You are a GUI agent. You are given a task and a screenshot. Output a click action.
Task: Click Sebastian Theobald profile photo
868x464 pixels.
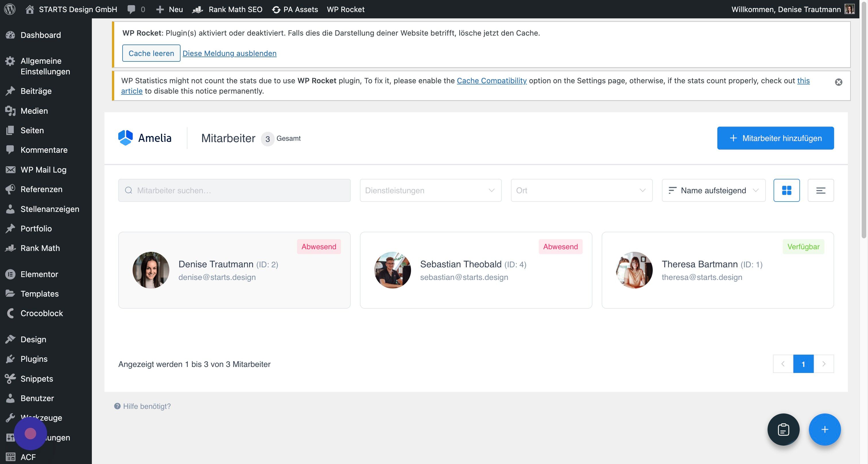[x=393, y=270]
